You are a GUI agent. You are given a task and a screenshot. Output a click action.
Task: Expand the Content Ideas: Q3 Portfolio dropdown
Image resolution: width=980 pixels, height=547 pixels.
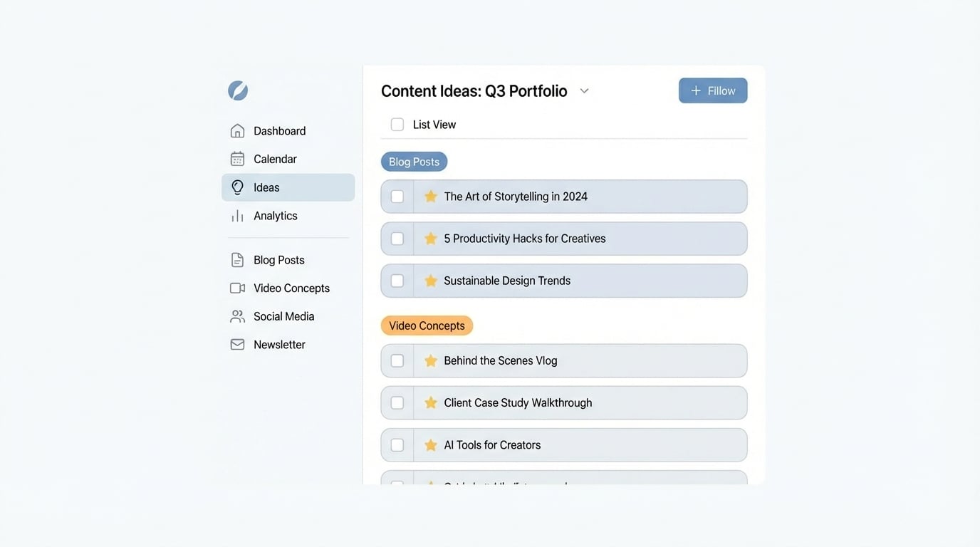click(x=584, y=90)
